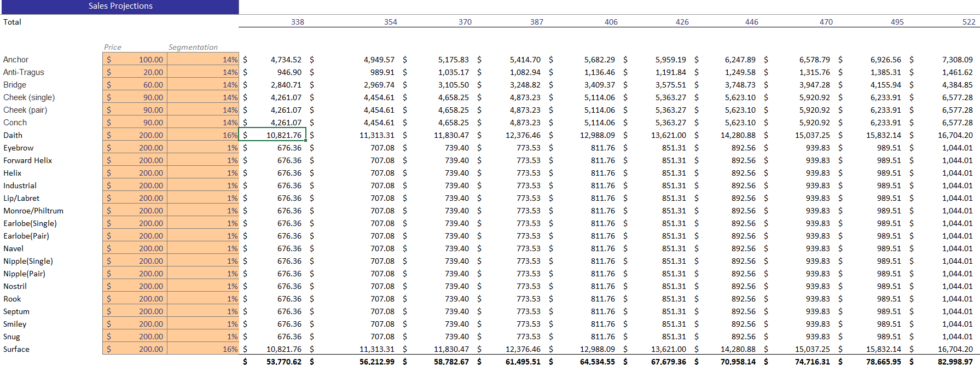Select Bridge last value 4,384.85

pos(957,85)
